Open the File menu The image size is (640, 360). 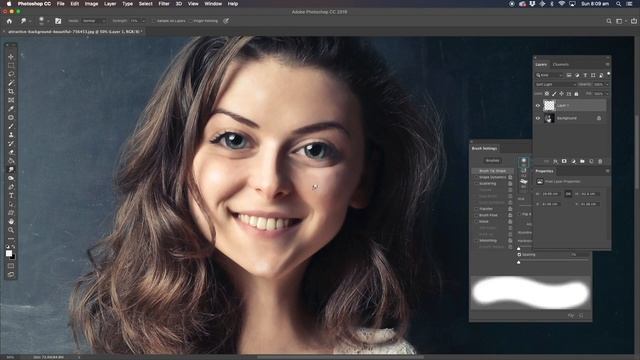pyautogui.click(x=61, y=4)
